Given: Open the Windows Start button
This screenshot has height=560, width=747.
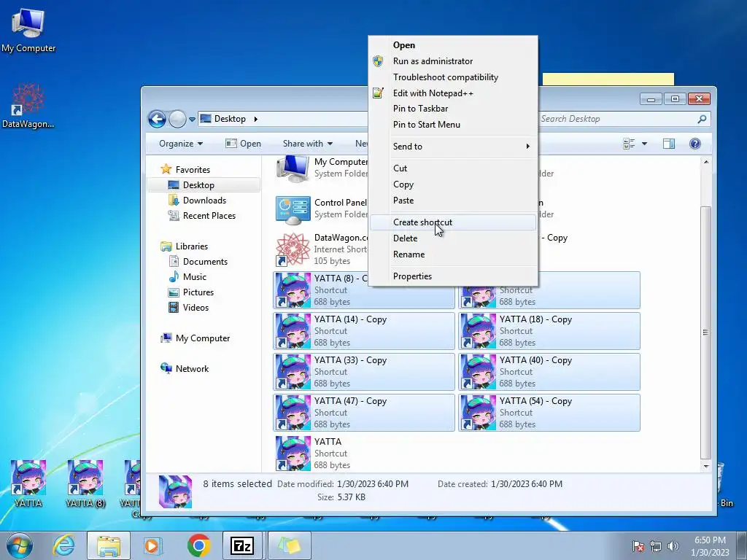Looking at the screenshot, I should tap(20, 545).
